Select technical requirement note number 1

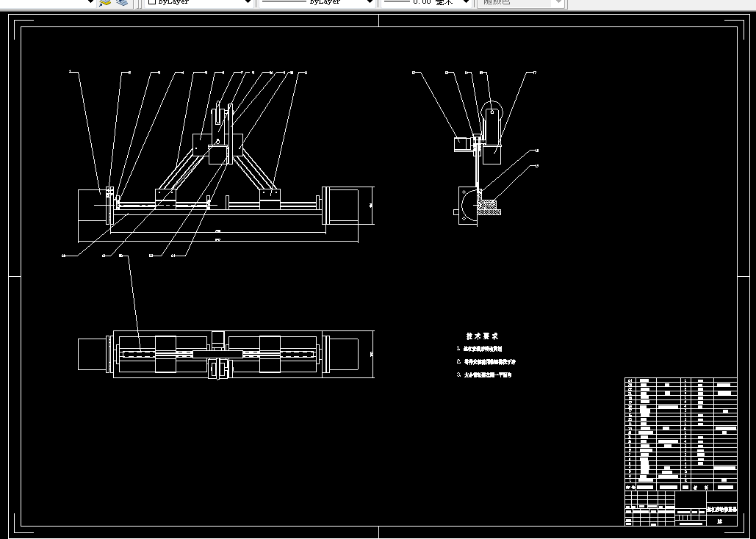click(x=480, y=349)
